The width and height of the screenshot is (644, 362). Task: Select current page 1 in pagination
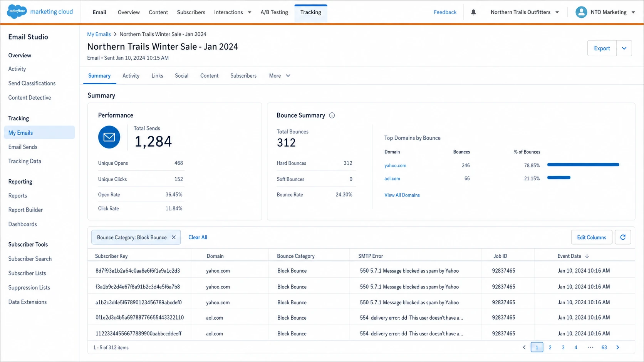[x=537, y=347]
